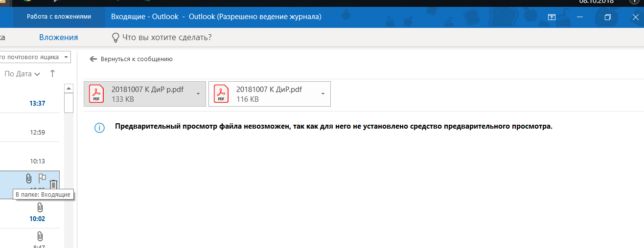Screen dimensions: 644x248
Task: Open the Вложения ribbon tab
Action: point(59,38)
